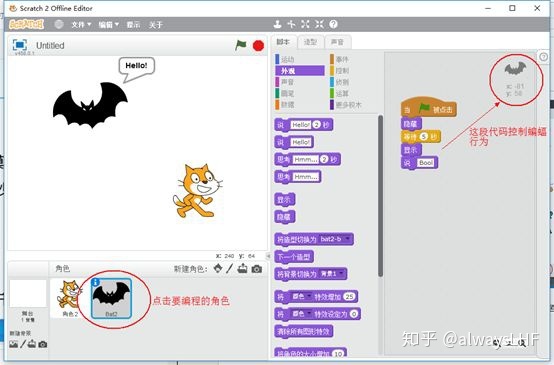The image size is (554, 365).
Task: Switch to the 脚本 tab
Action: tap(283, 42)
